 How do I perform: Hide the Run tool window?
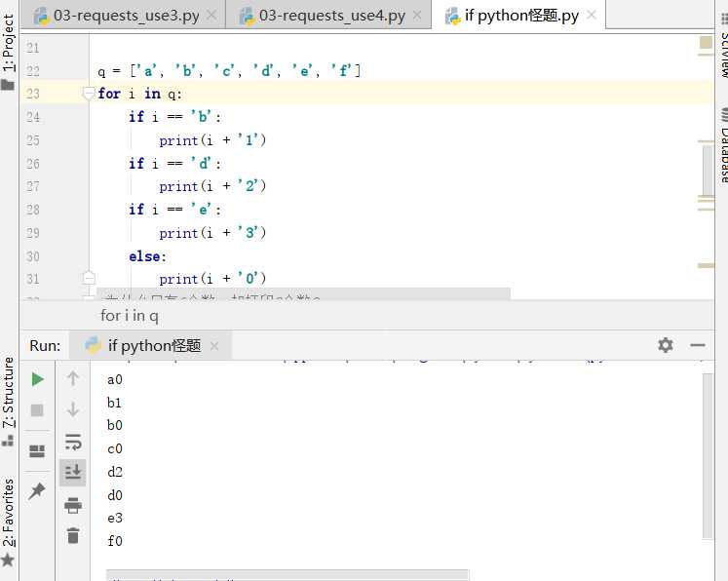pos(698,345)
